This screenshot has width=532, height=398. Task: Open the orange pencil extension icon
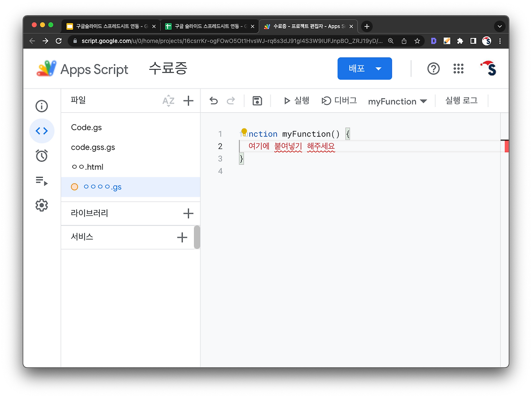pos(447,41)
